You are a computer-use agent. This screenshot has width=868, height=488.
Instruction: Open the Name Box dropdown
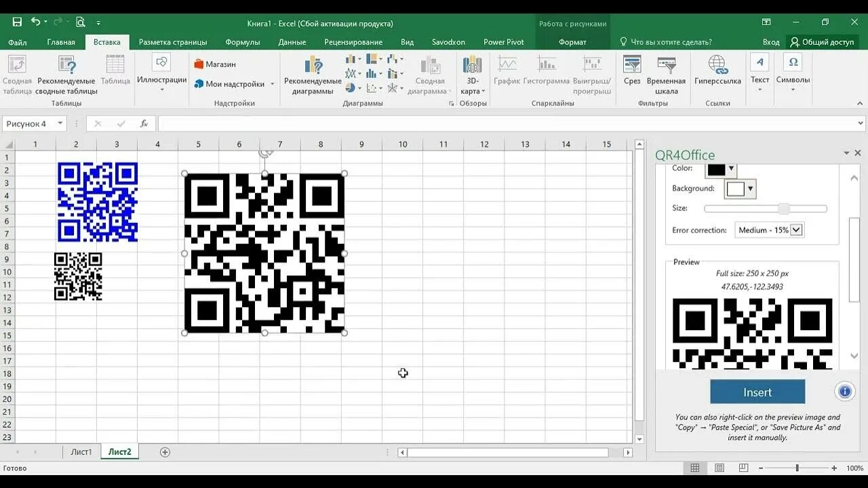point(60,124)
